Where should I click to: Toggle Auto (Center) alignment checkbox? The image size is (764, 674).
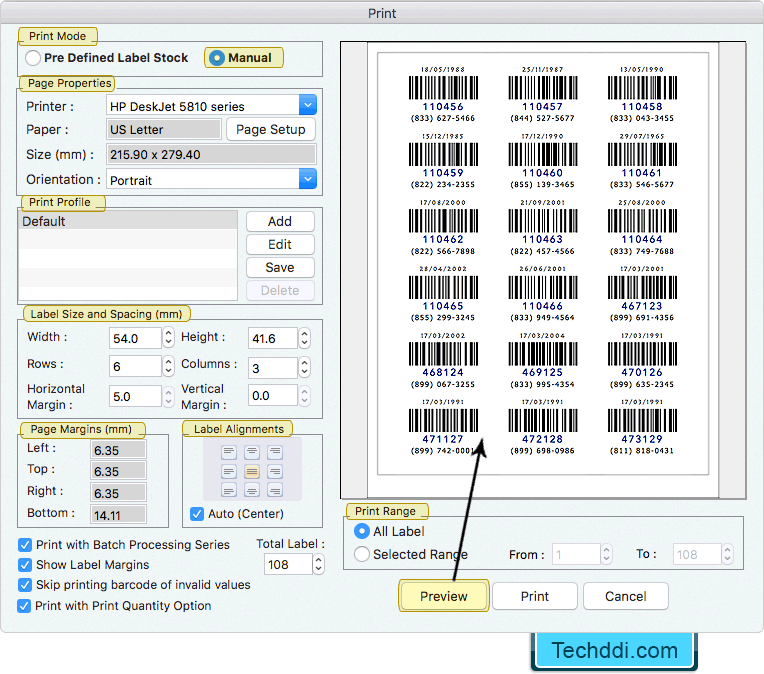click(x=197, y=514)
